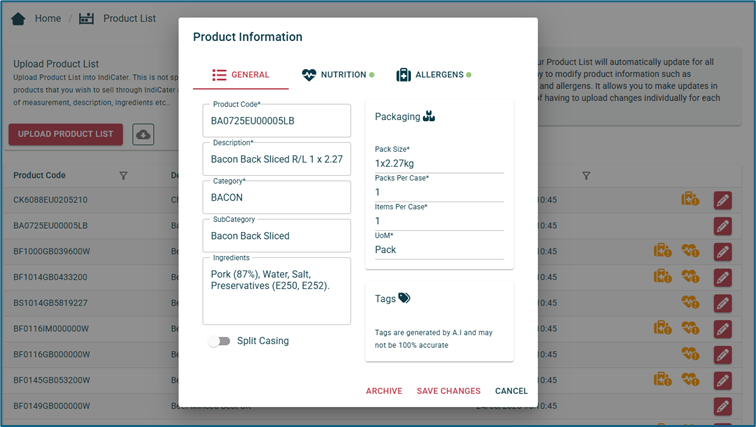The image size is (756, 427).
Task: Filter the Product Code column
Action: (x=123, y=176)
